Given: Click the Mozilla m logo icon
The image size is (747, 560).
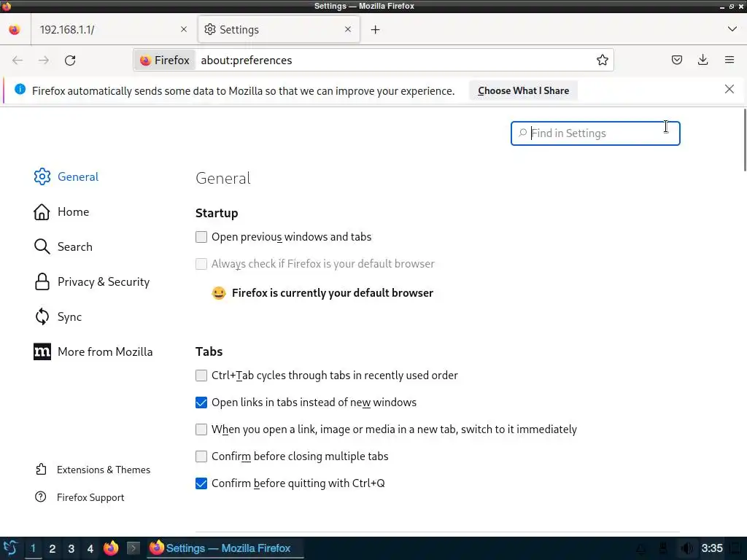Looking at the screenshot, I should point(42,352).
